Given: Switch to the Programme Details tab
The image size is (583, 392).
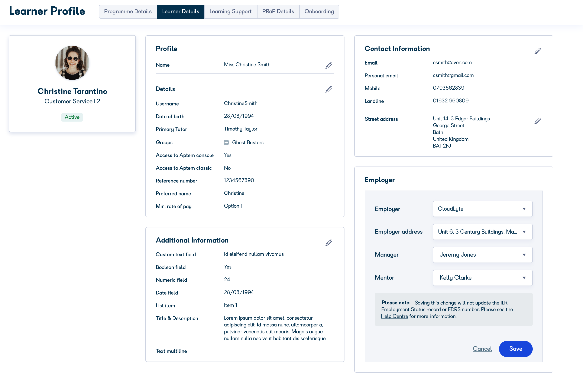Looking at the screenshot, I should coord(128,11).
